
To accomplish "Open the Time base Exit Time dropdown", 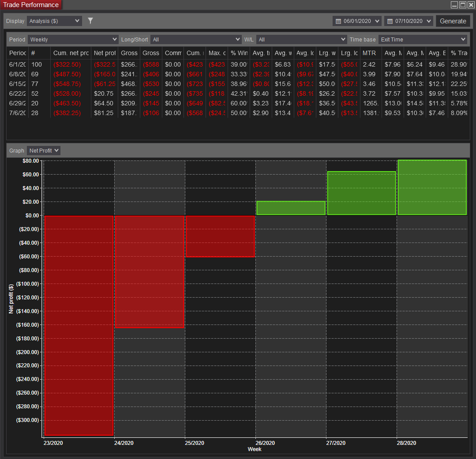I will 422,39.
